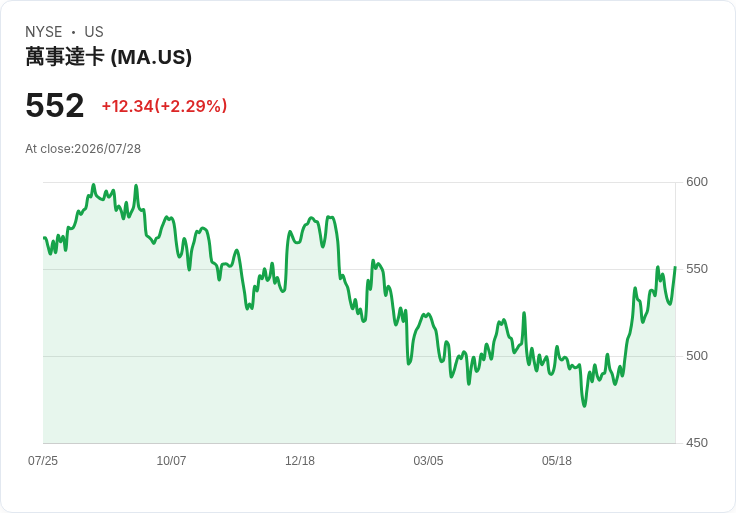Click the US market label

94,32
